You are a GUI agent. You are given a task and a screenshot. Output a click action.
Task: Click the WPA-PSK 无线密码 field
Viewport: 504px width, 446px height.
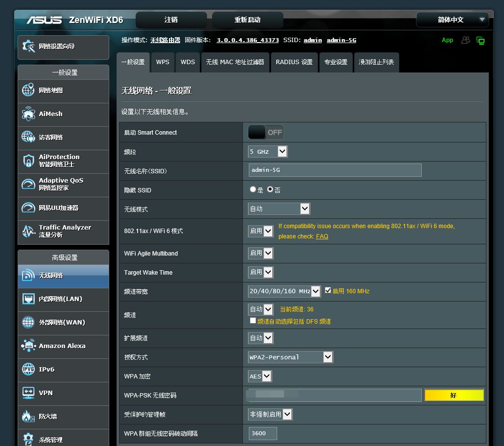click(x=335, y=395)
